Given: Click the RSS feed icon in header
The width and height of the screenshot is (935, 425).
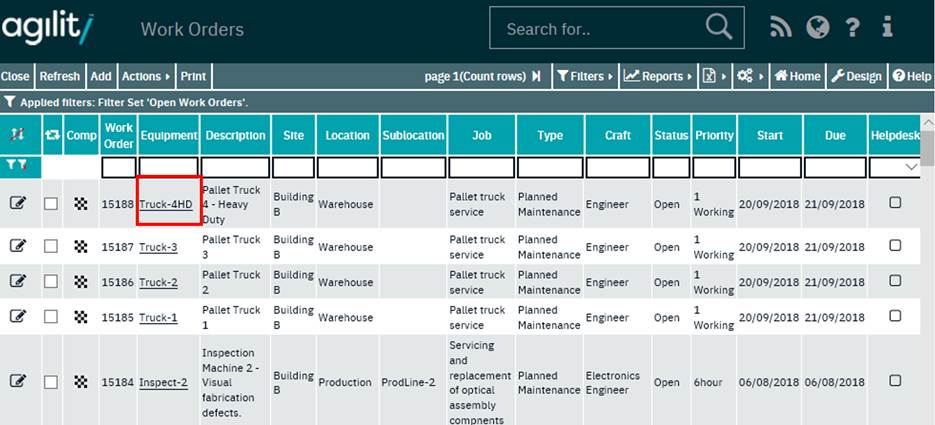Looking at the screenshot, I should tap(781, 28).
